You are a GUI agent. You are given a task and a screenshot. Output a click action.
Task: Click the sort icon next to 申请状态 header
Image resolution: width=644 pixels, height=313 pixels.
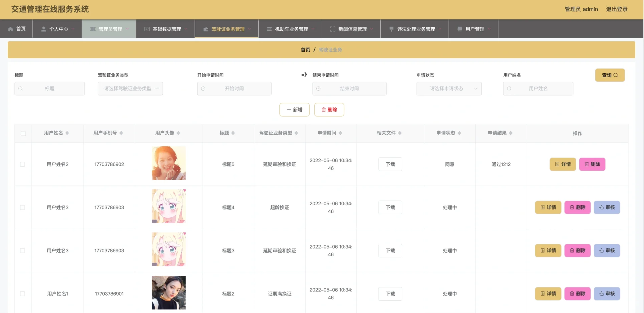tap(459, 133)
